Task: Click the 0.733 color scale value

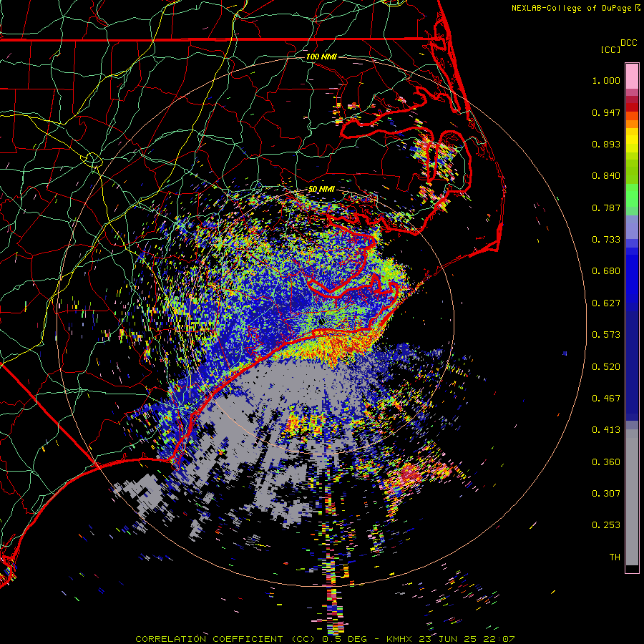Action: [x=606, y=240]
